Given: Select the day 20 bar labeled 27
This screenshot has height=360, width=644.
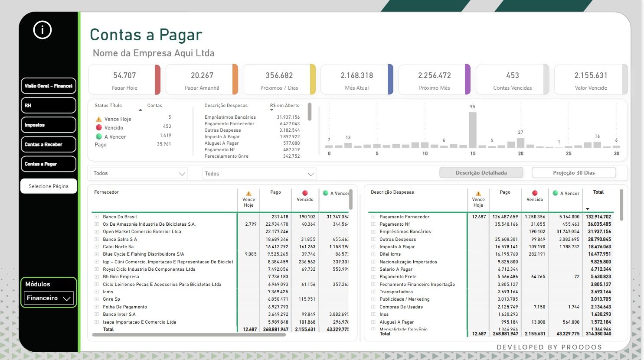Looking at the screenshot, I should (x=520, y=143).
